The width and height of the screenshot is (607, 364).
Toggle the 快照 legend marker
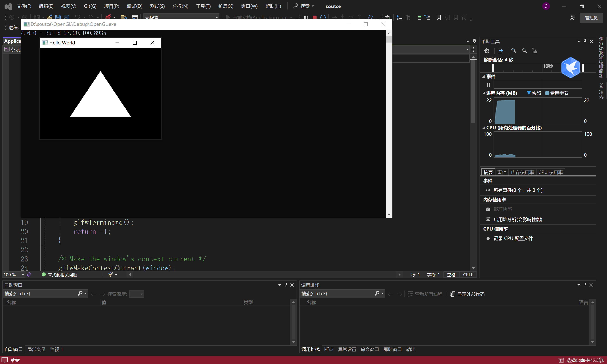(529, 93)
